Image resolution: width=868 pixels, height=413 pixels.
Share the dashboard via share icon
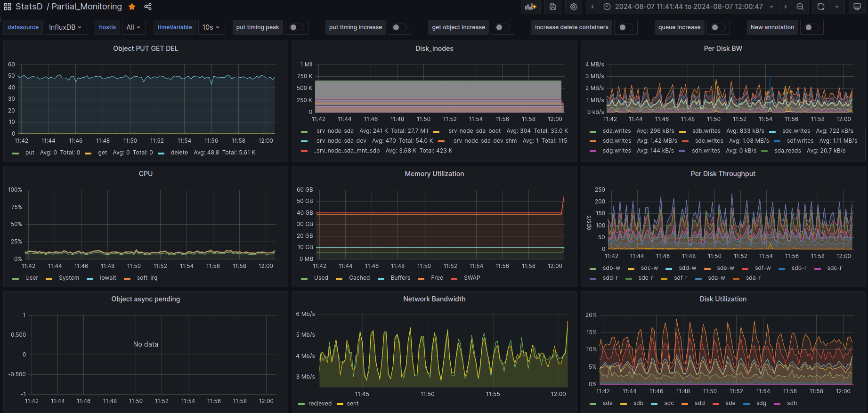[148, 7]
